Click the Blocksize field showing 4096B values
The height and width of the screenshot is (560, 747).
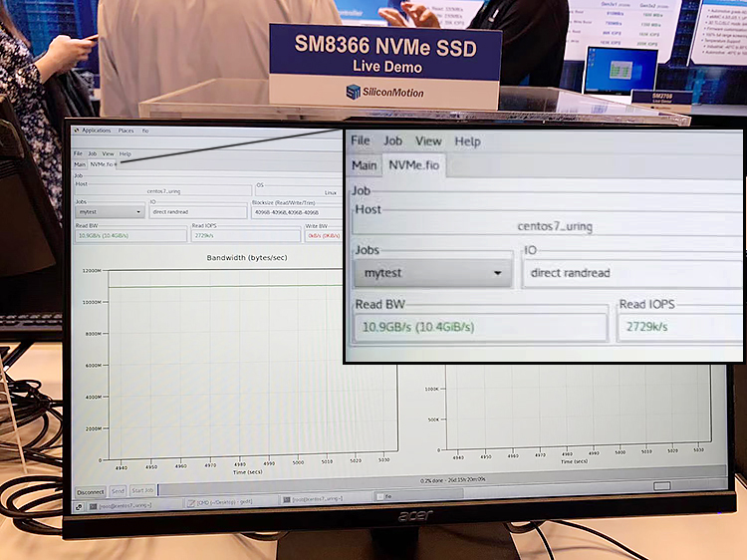pos(291,212)
